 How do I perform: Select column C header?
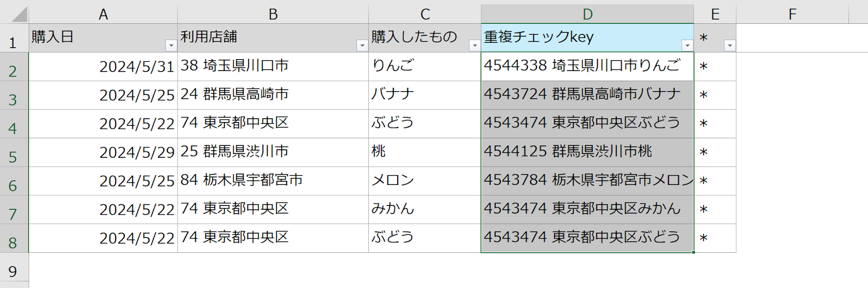(425, 14)
